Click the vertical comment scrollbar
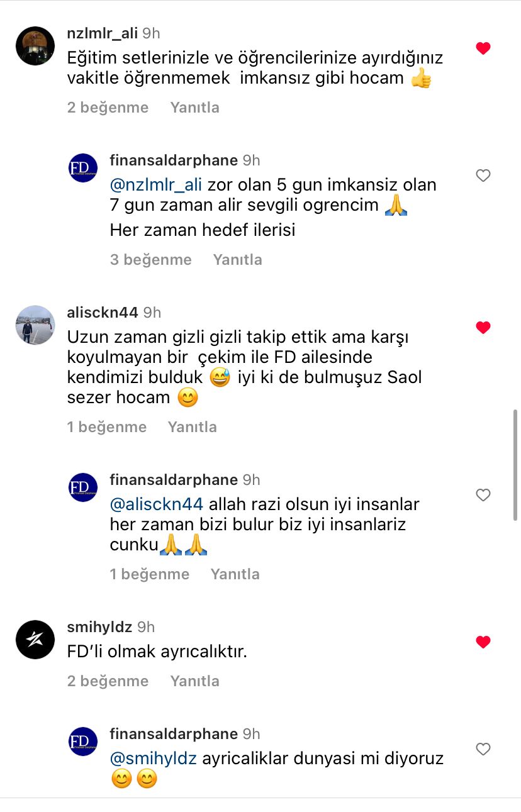Screen dimensions: 521x812 pyautogui.click(x=516, y=464)
